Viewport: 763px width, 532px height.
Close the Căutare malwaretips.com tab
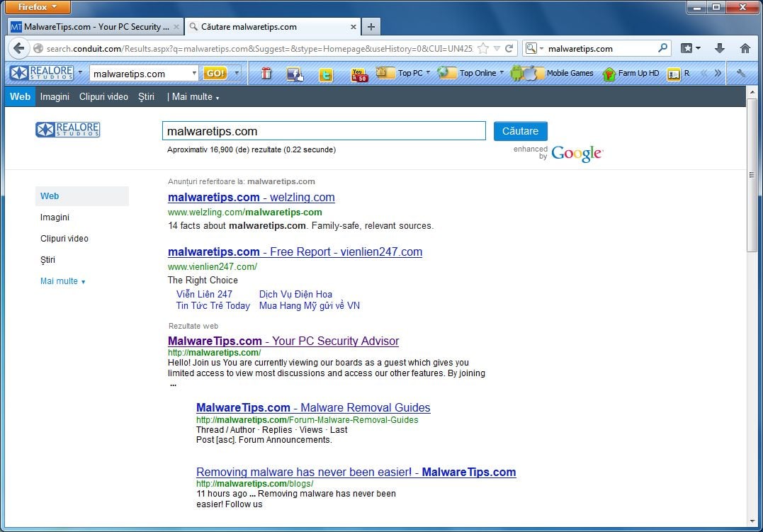354,27
